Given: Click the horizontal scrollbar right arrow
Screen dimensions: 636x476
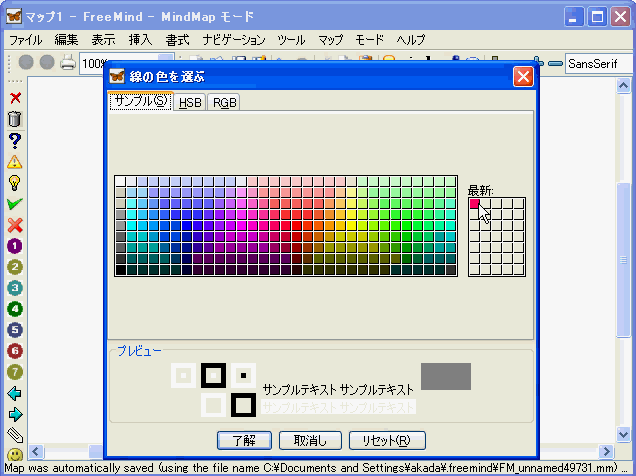Looking at the screenshot, I should (606, 451).
